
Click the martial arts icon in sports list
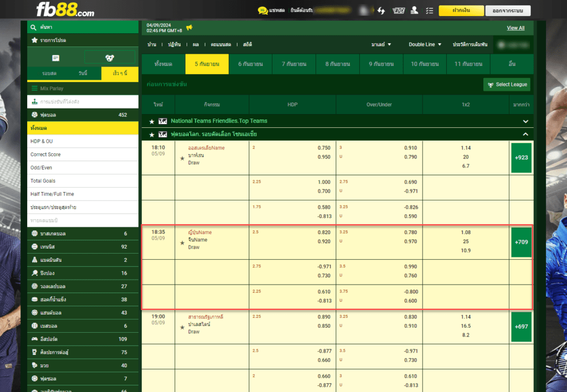click(34, 352)
